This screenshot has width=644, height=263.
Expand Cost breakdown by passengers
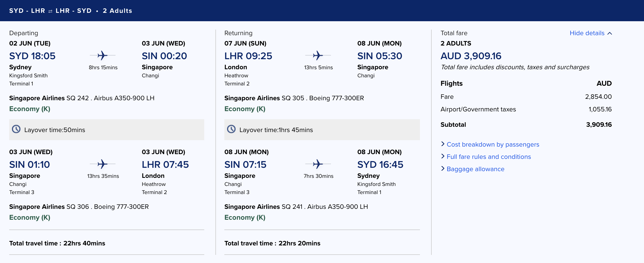point(493,144)
